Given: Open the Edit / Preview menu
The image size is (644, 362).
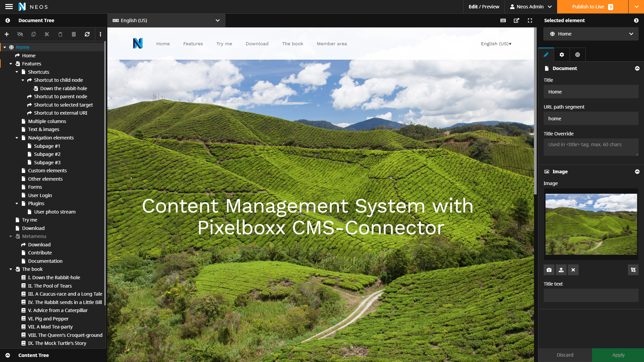Looking at the screenshot, I should coord(484,7).
